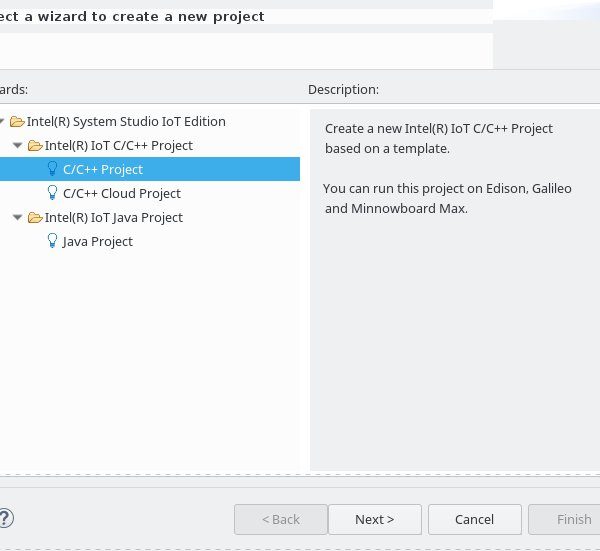Collapse the Intel(R) IoT C/C++ Project node
This screenshot has height=551, width=600.
coord(17,145)
